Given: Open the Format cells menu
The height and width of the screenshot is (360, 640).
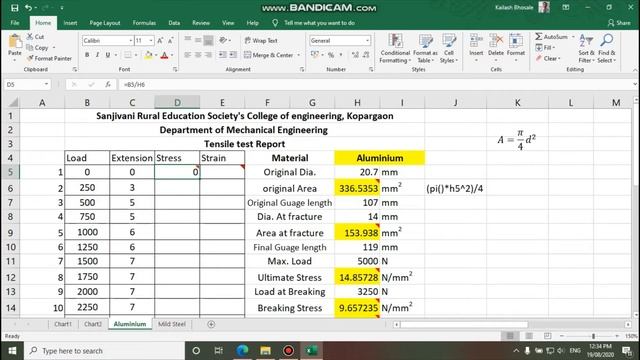Looking at the screenshot, I should point(516,48).
